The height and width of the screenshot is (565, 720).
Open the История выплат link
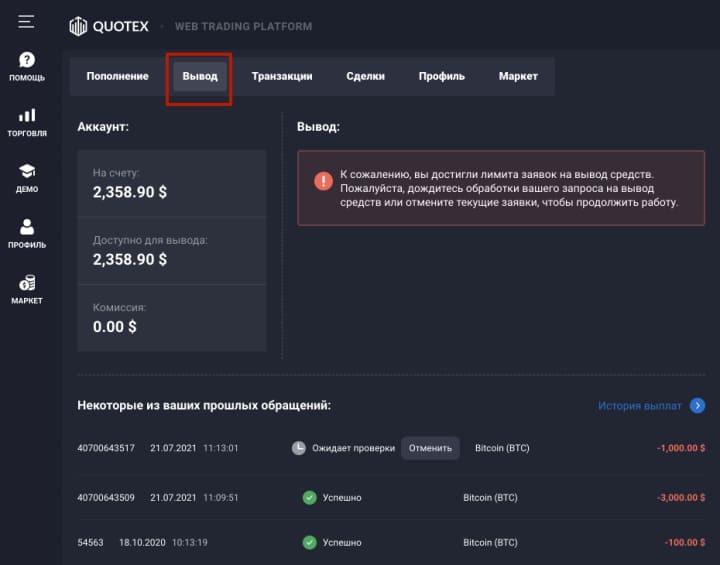point(640,406)
